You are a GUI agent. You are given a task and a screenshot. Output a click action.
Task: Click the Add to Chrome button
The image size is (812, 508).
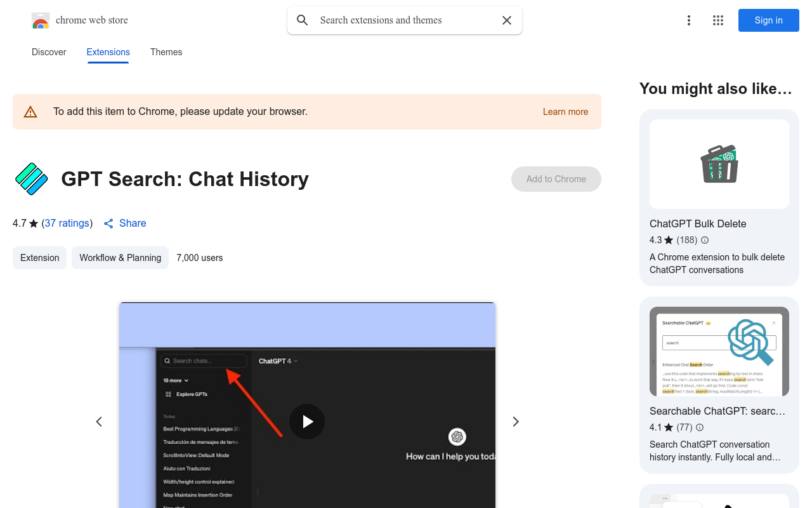coord(556,179)
